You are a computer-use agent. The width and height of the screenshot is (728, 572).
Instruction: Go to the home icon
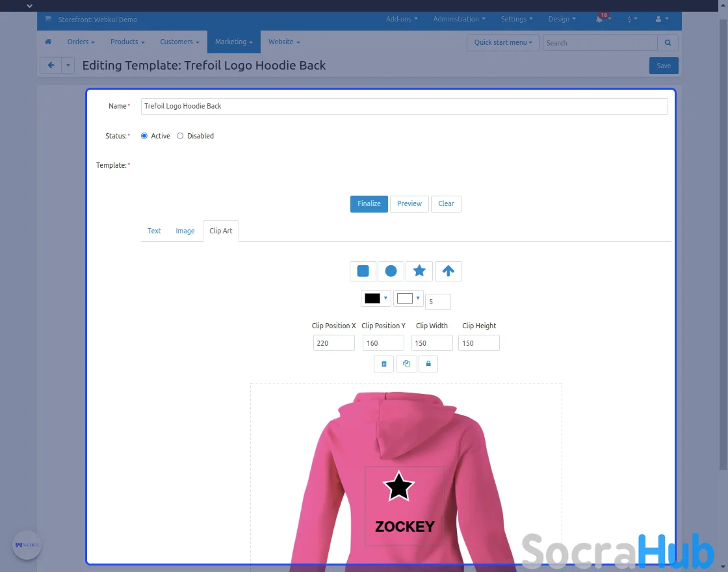[x=48, y=42]
